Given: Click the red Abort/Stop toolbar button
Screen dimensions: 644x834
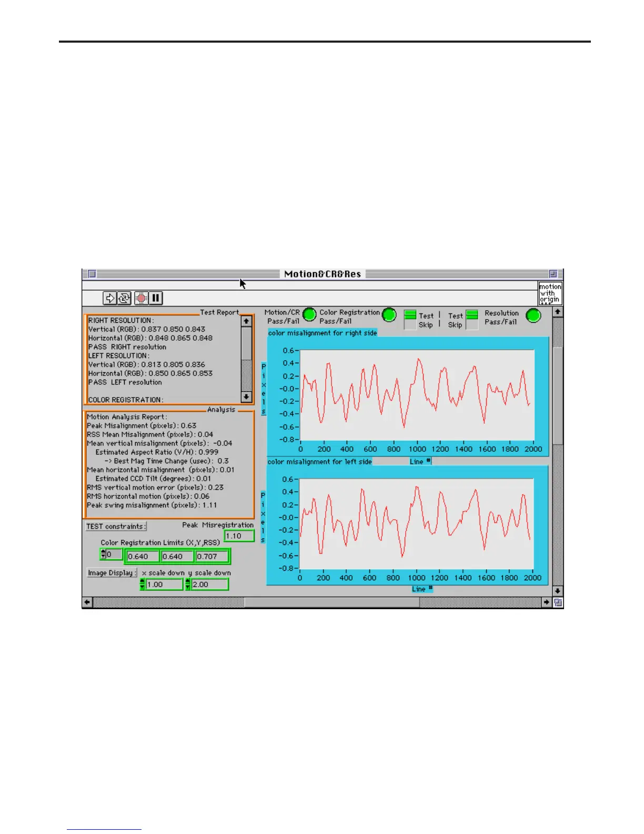Looking at the screenshot, I should pyautogui.click(x=141, y=299).
